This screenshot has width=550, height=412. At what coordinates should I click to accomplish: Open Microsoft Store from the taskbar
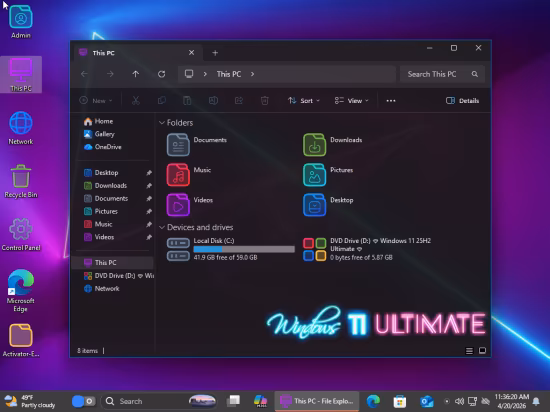[400, 401]
